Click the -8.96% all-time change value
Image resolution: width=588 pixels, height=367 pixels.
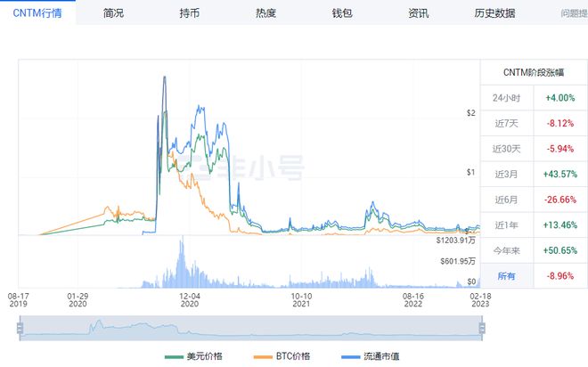point(560,276)
